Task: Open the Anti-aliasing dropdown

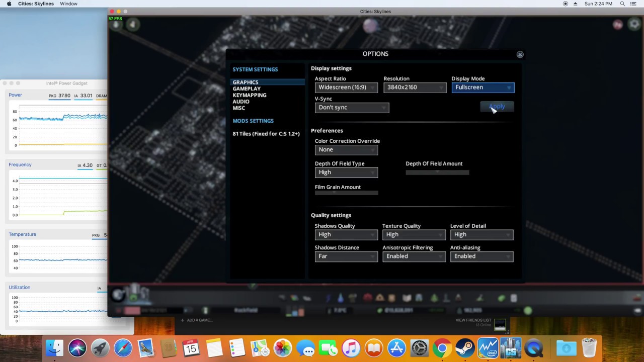Action: pos(481,256)
